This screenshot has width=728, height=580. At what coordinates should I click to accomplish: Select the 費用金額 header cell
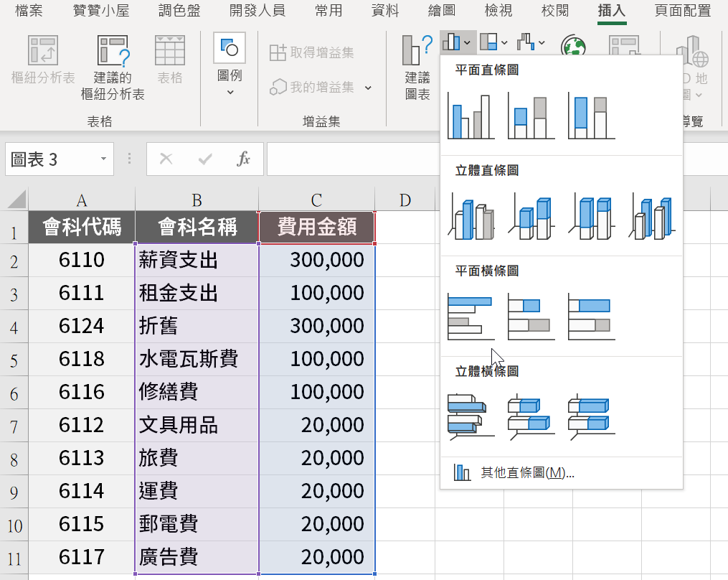click(x=316, y=228)
